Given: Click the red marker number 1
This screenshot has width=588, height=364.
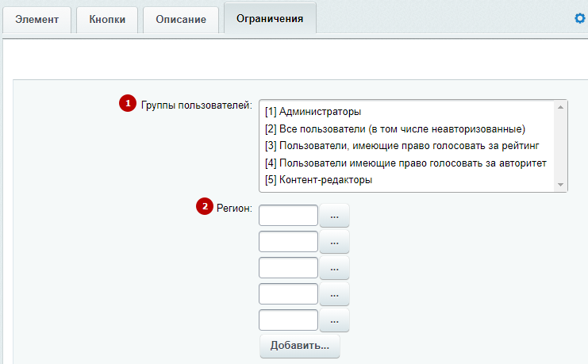Looking at the screenshot, I should coord(128,103).
